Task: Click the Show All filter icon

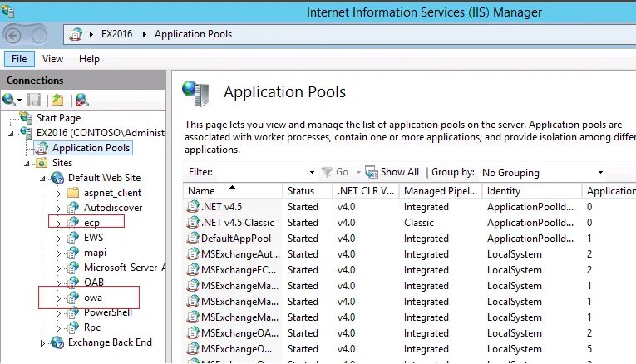Action: pos(371,172)
